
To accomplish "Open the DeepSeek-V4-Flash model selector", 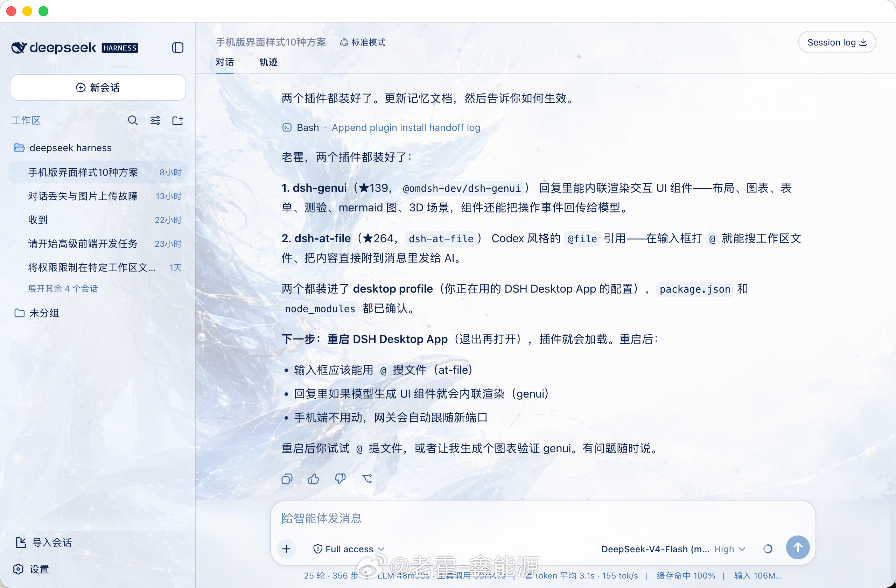I will pyautogui.click(x=656, y=549).
